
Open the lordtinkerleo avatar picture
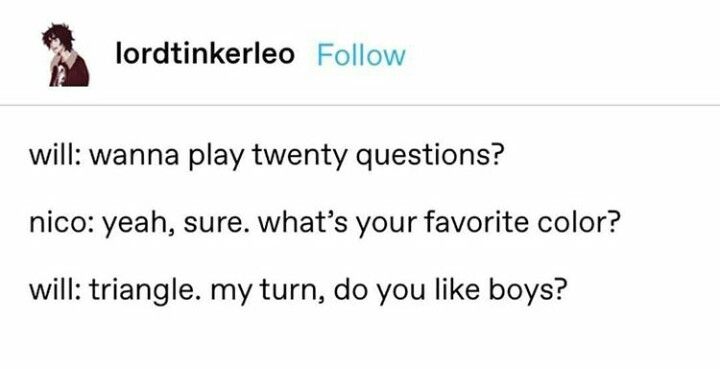pyautogui.click(x=66, y=55)
